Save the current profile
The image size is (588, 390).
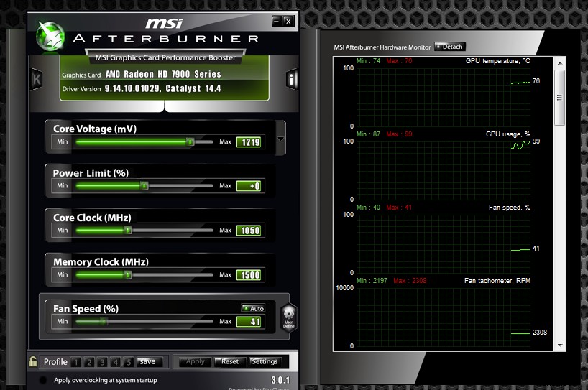(x=147, y=361)
